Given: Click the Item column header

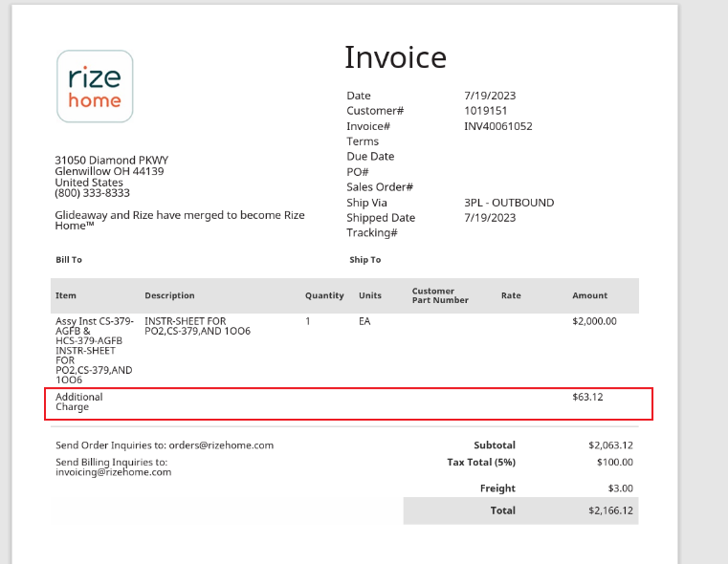Looking at the screenshot, I should pos(65,295).
